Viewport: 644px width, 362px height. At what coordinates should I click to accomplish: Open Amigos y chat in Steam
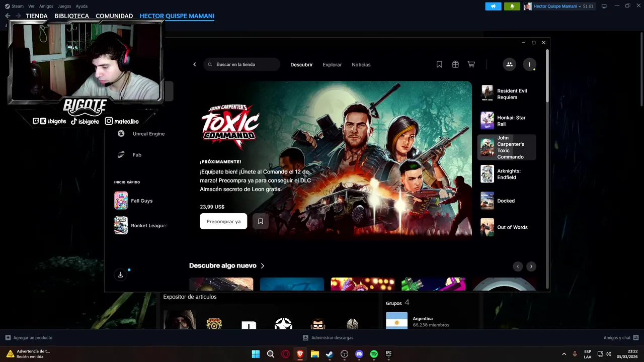(x=621, y=338)
